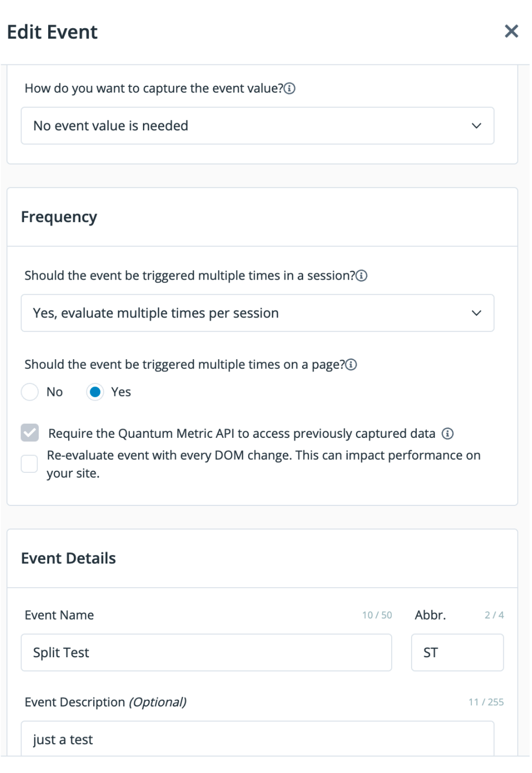This screenshot has height=773, width=532.
Task: Click the '2 / 4' abbreviation counter
Action: (x=494, y=615)
